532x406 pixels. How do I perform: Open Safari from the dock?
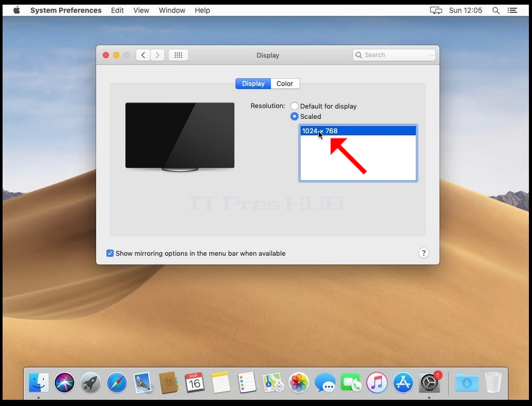point(117,383)
